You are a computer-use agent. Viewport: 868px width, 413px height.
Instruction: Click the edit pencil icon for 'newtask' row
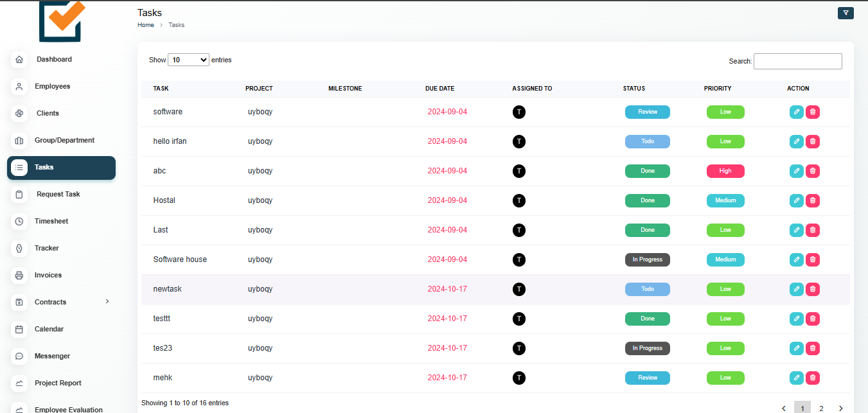coord(796,289)
